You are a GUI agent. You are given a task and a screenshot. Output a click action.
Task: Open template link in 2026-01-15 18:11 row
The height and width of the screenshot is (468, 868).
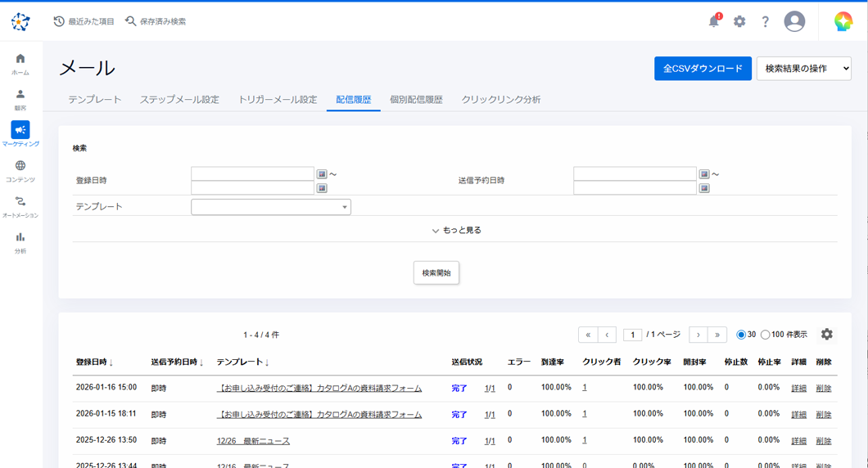click(x=319, y=414)
